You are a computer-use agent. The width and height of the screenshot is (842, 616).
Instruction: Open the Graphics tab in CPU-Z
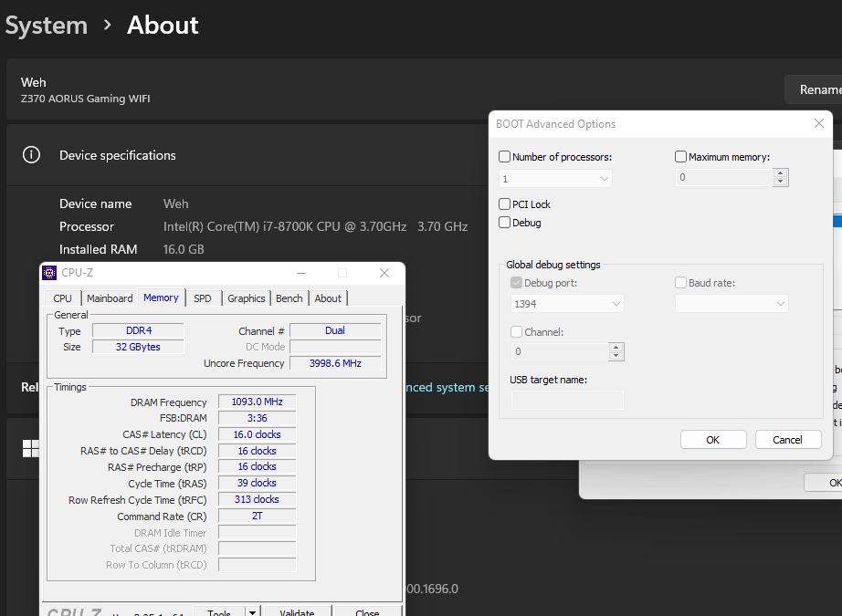click(246, 298)
